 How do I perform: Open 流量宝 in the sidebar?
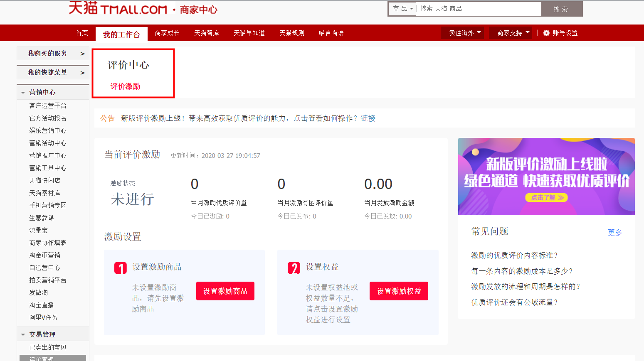(38, 230)
